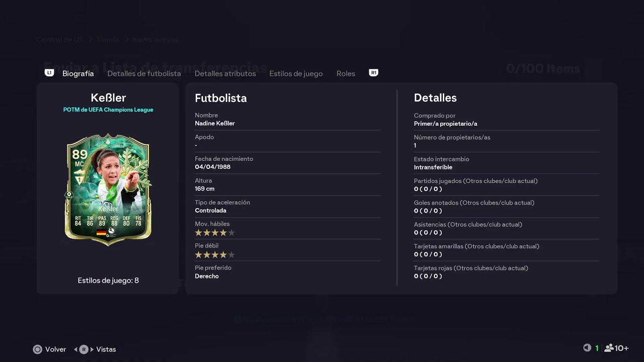Click Primer/a propietario/a value
Viewport: 644px width, 362px height.
(445, 124)
